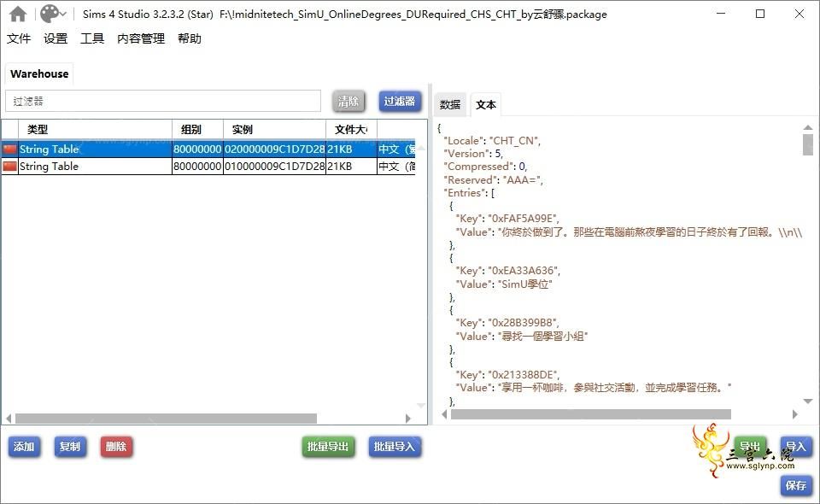Click group cell 80000000 in second row

pyautogui.click(x=197, y=167)
